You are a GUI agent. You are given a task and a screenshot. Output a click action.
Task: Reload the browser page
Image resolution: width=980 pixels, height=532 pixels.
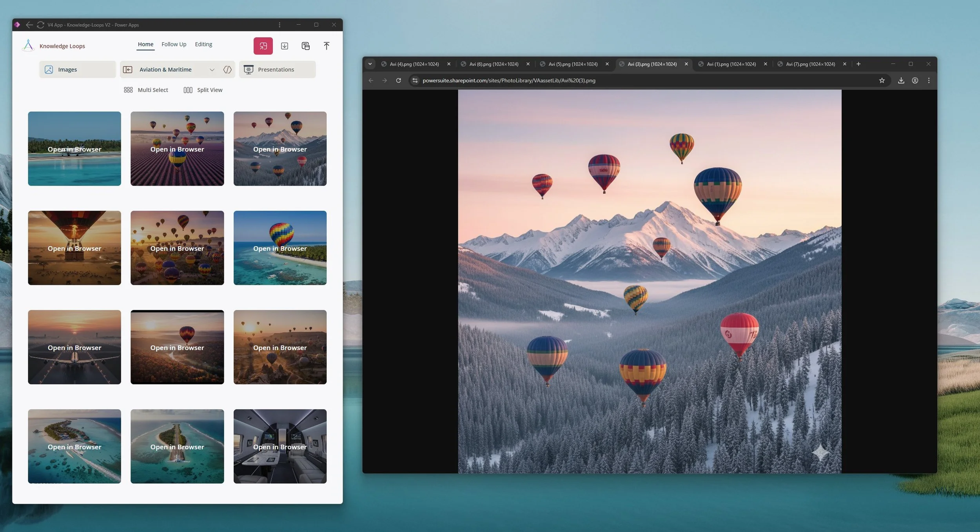coord(398,80)
